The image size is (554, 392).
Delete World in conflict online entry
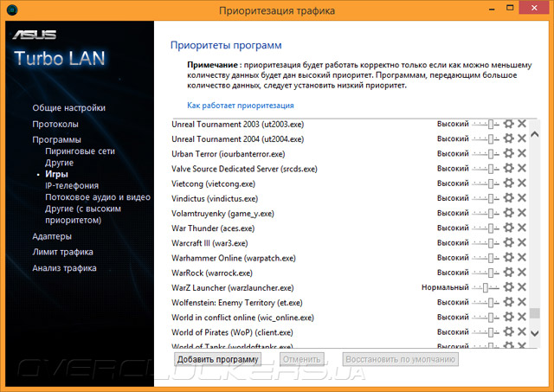522,317
